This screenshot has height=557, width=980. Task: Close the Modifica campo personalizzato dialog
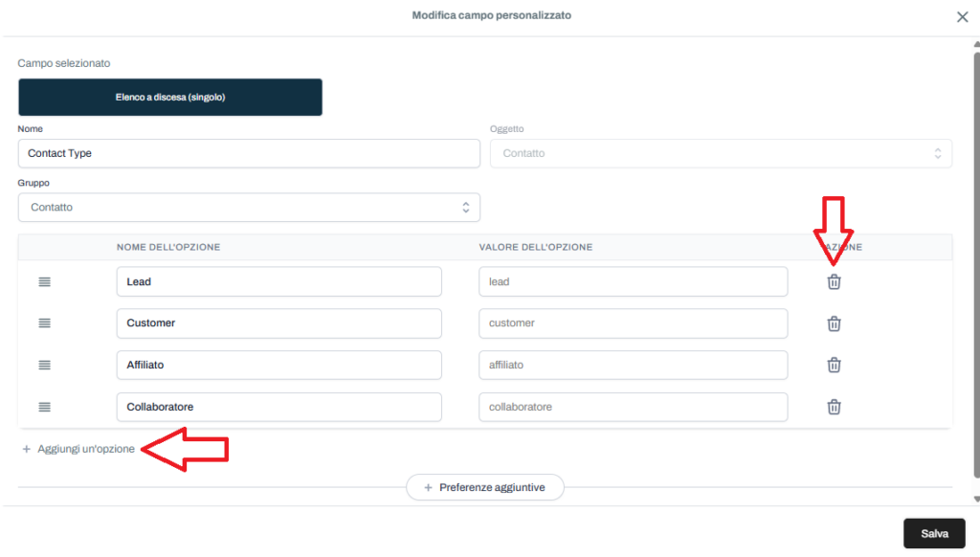[x=962, y=16]
